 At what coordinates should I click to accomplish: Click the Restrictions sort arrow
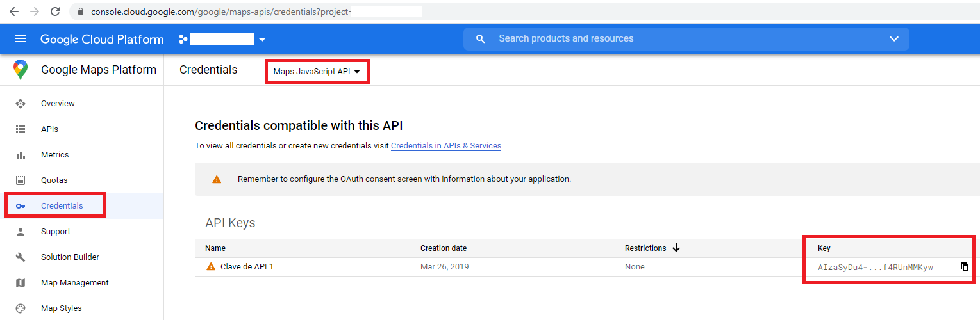pos(676,248)
